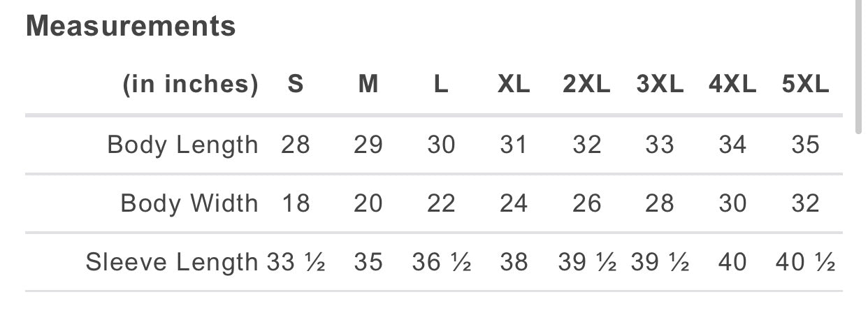The image size is (868, 313).
Task: Click the Sleeve Length row label
Action: pos(172,263)
